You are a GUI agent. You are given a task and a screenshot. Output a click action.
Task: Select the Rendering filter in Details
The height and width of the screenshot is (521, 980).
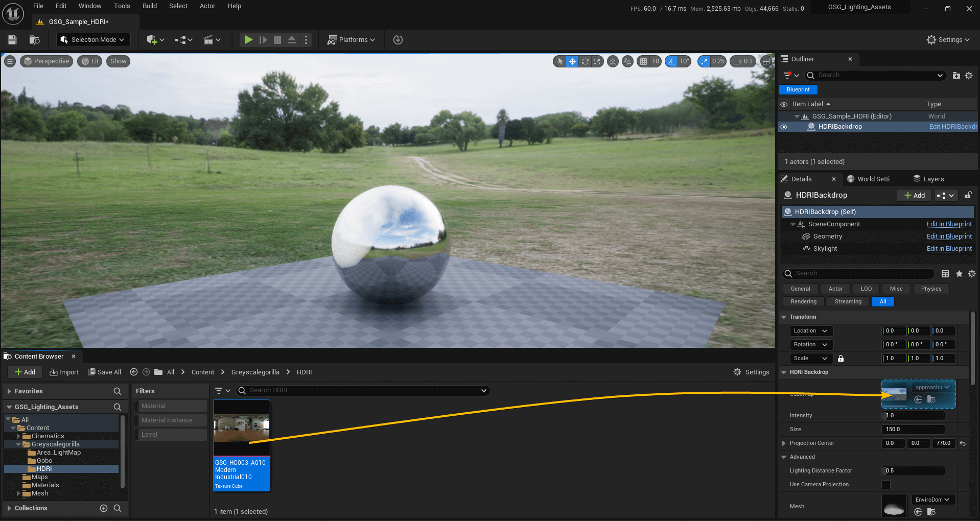(804, 302)
